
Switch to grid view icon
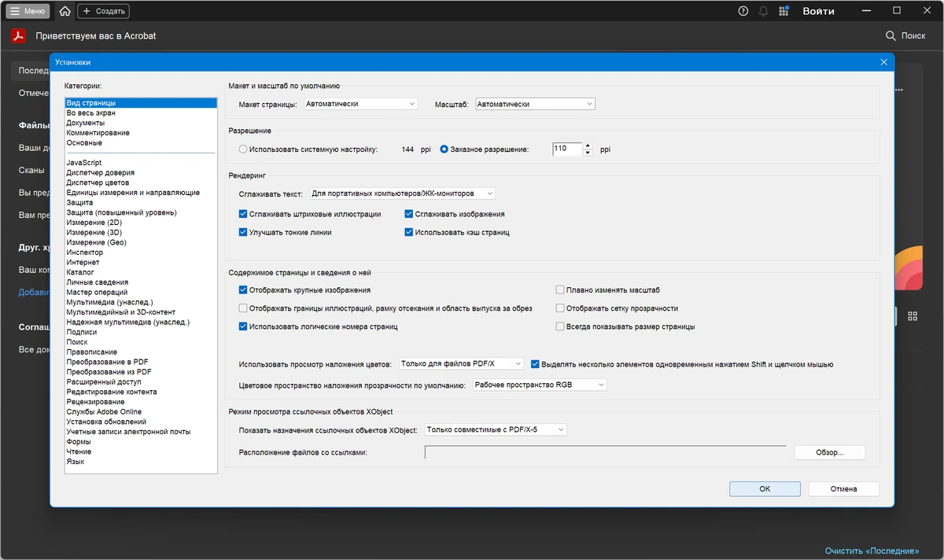tap(913, 315)
